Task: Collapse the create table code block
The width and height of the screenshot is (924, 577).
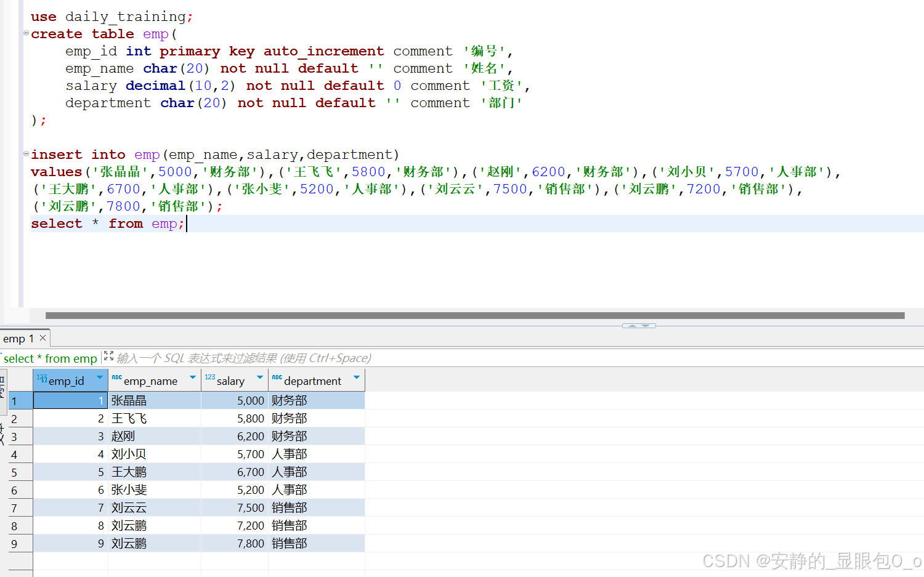Action: 26,33
